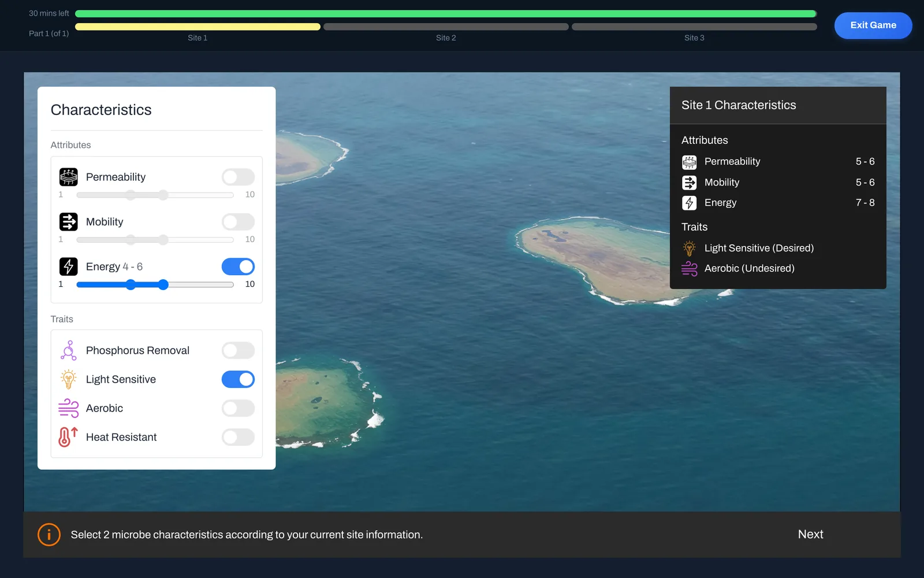Click the 'Part 1 (of 1)' label

click(49, 34)
